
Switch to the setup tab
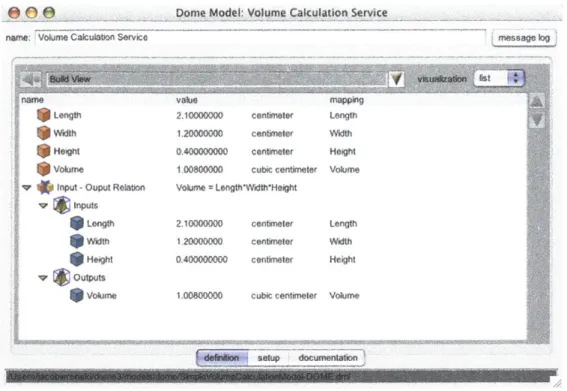coord(269,358)
